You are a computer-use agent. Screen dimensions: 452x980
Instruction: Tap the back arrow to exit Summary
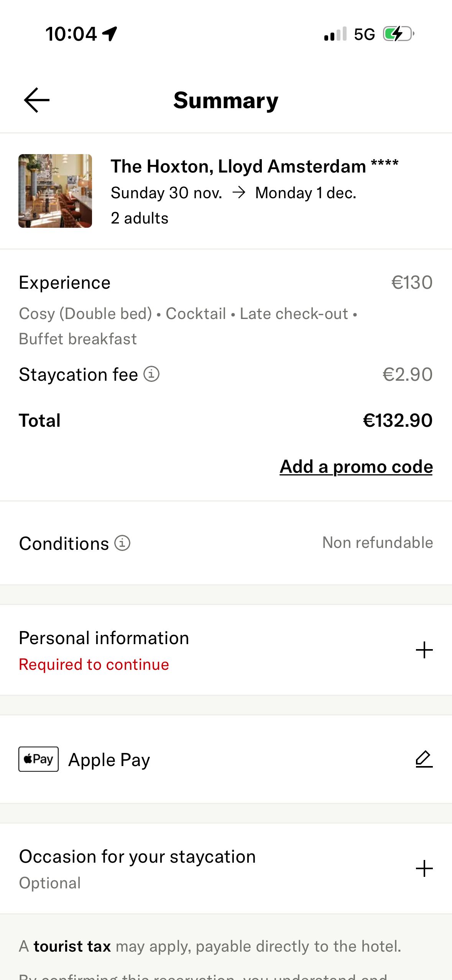click(x=36, y=100)
